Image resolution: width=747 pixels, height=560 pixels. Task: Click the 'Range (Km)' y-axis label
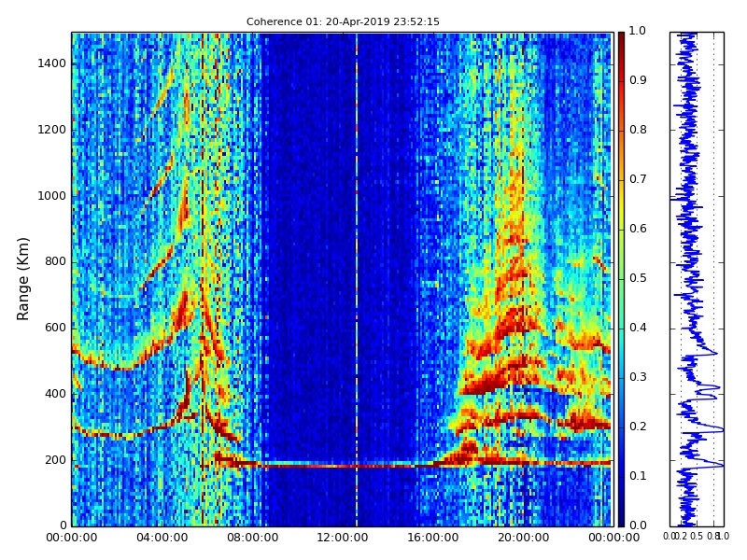point(22,279)
